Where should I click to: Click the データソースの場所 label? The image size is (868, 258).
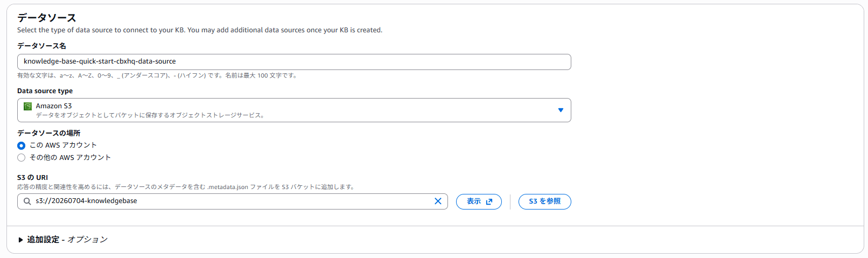click(48, 133)
